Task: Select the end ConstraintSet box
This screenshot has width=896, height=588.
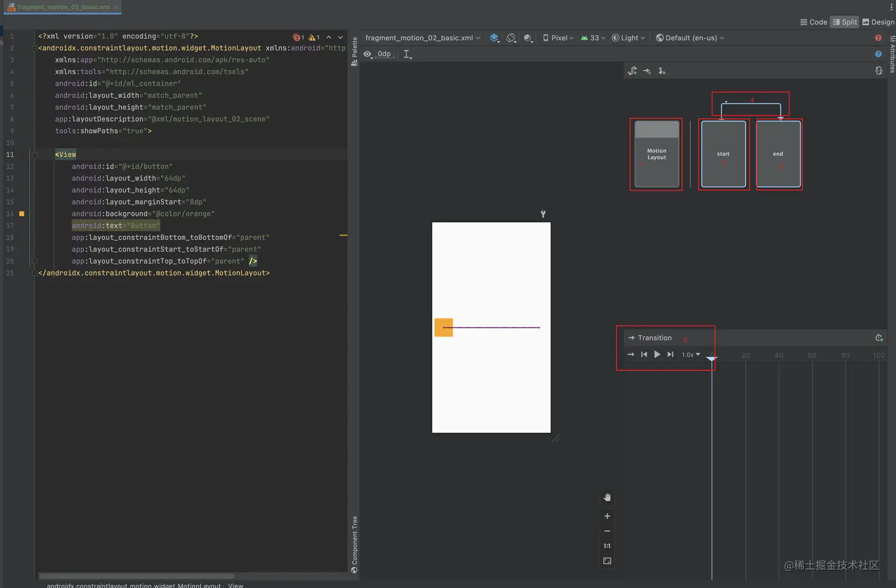Action: (778, 154)
